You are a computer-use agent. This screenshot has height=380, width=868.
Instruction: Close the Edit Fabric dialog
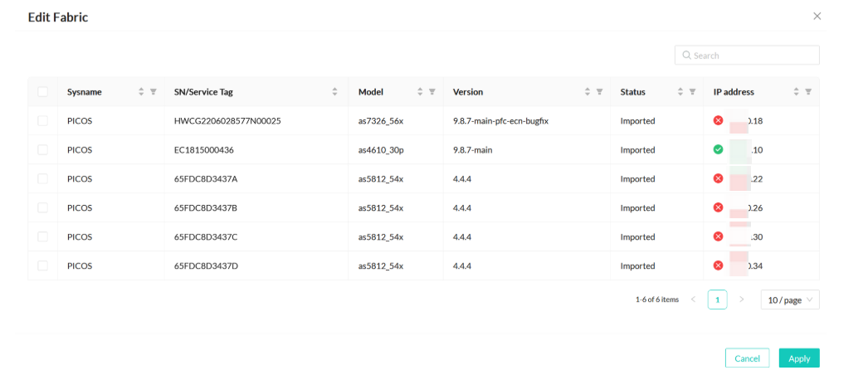click(x=817, y=16)
